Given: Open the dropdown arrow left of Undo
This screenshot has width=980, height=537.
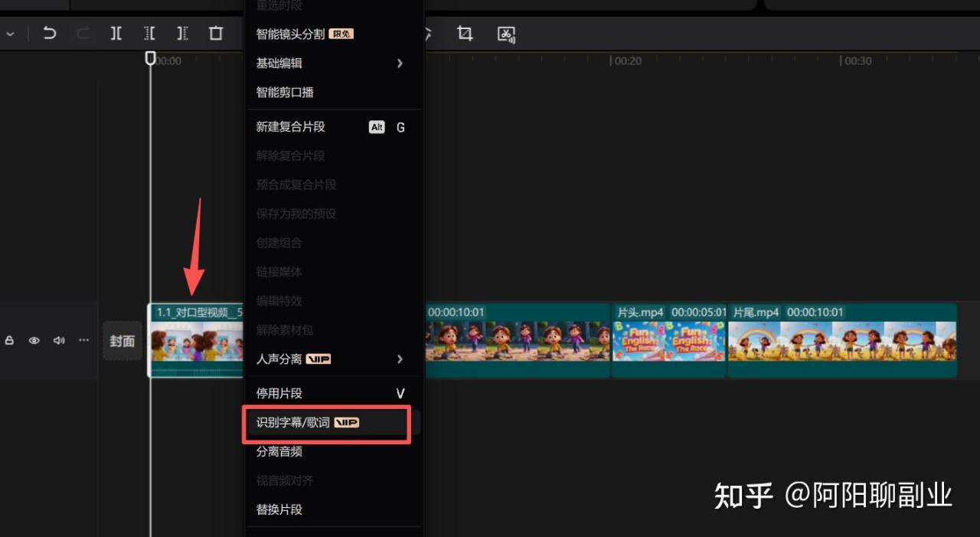Looking at the screenshot, I should coord(11,34).
